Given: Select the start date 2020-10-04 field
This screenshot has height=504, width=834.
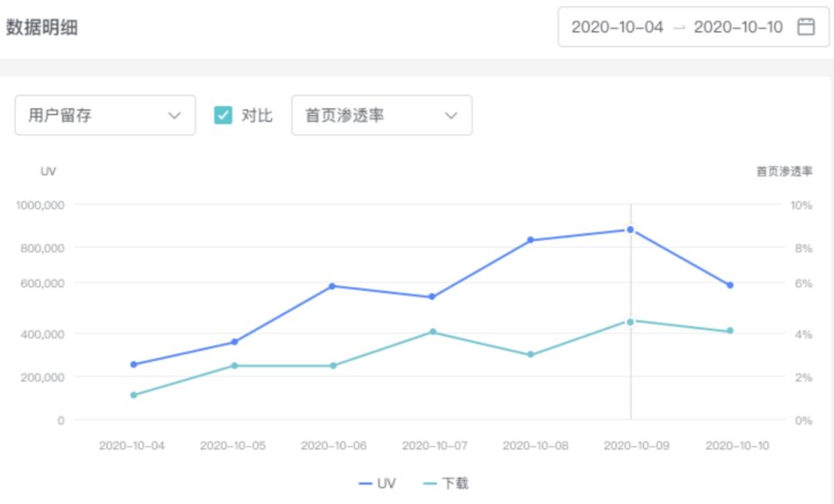Looking at the screenshot, I should 617,27.
